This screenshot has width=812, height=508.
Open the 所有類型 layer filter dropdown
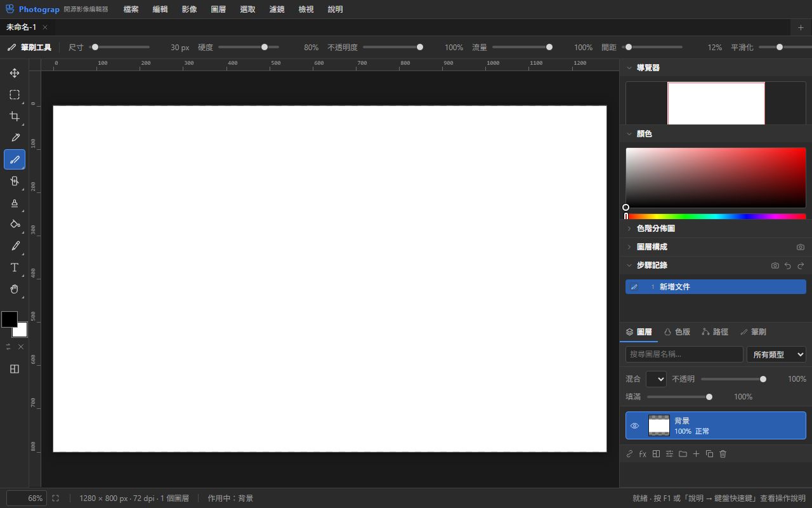click(x=776, y=354)
